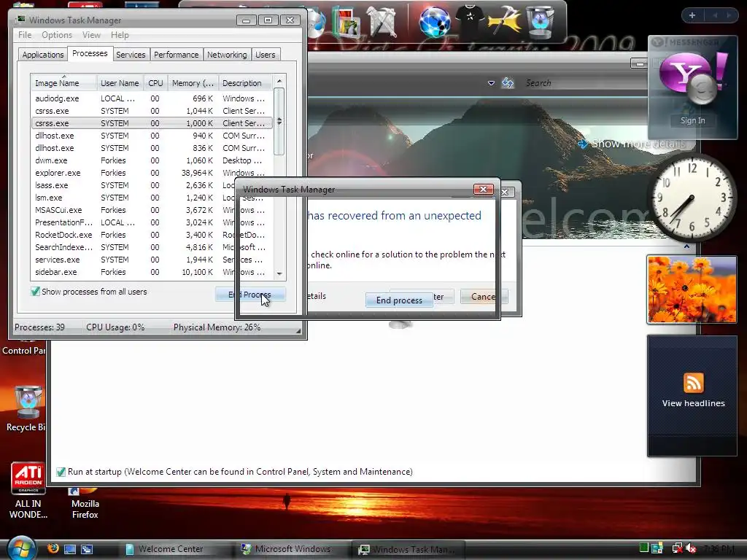Screen dimensions: 747x560
Task: Select the audiodg.exe process row
Action: 152,98
